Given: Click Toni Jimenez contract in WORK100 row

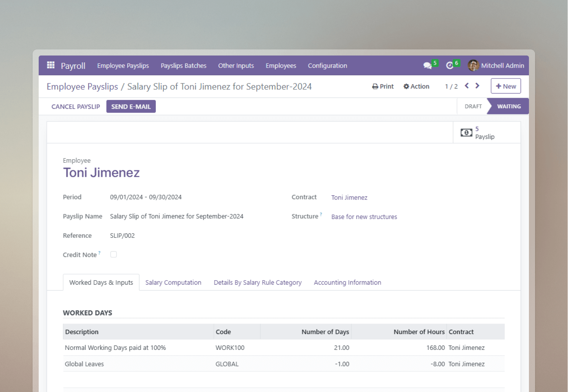Looking at the screenshot, I should [x=467, y=348].
